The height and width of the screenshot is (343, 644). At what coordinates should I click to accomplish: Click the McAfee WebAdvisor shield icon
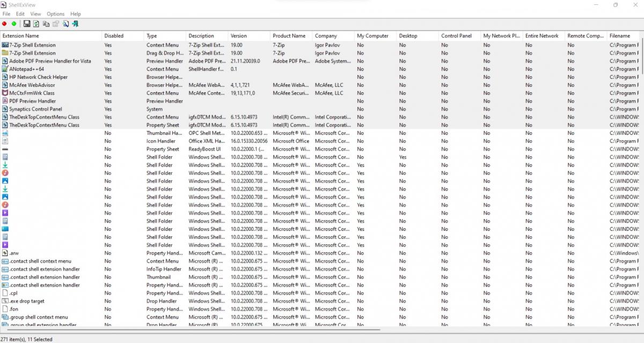[5, 85]
